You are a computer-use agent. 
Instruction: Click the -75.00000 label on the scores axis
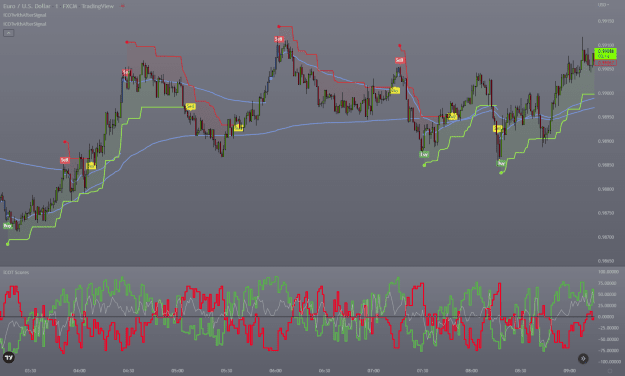pyautogui.click(x=608, y=350)
